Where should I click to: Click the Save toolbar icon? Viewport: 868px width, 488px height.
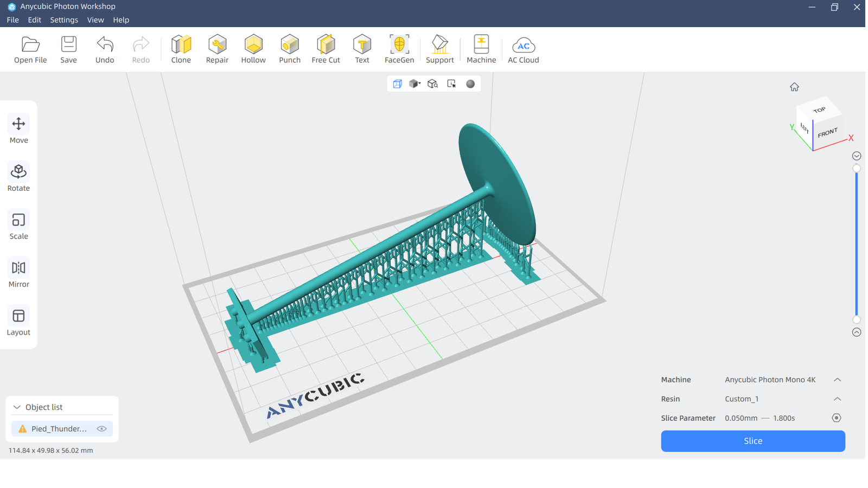point(68,49)
